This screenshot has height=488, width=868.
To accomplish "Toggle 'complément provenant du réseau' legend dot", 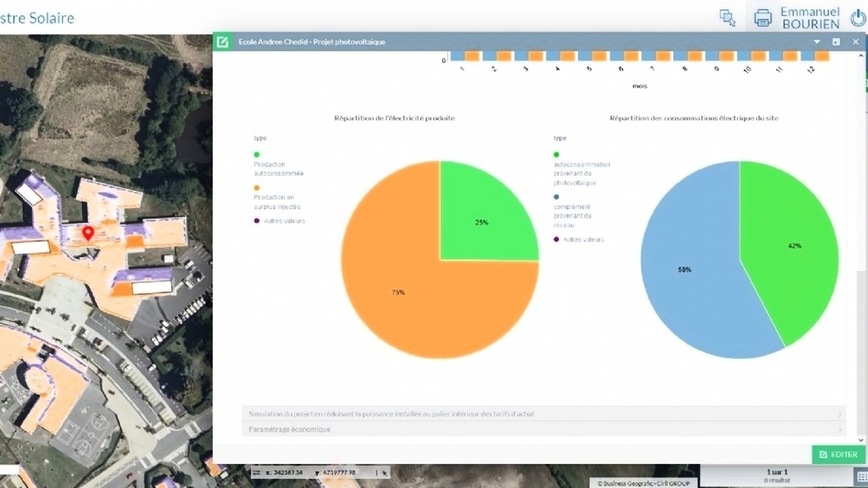I will tap(556, 197).
